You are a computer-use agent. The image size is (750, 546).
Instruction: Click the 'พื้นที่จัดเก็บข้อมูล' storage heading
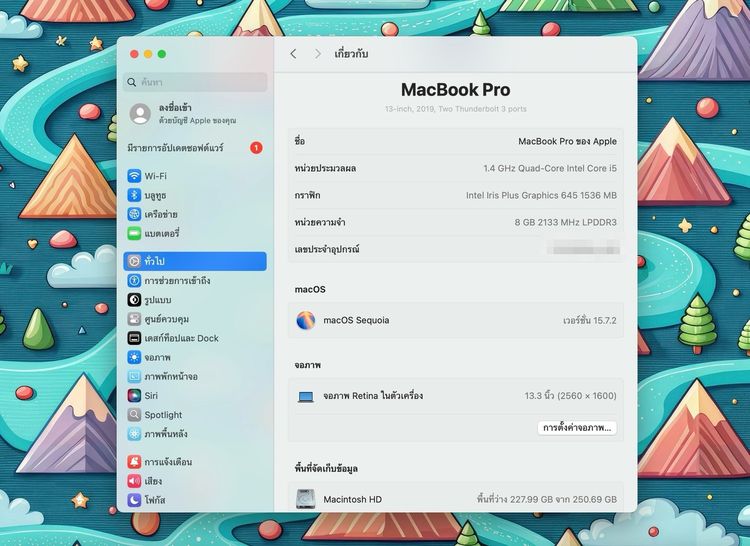click(x=326, y=469)
